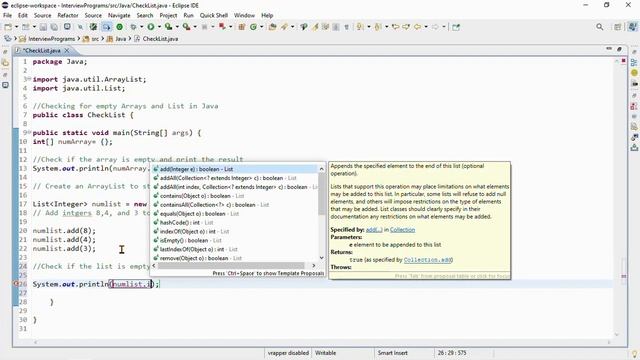The width and height of the screenshot is (640, 360).
Task: Click InterviewPrograms in the breadcrumb
Action: point(51,39)
